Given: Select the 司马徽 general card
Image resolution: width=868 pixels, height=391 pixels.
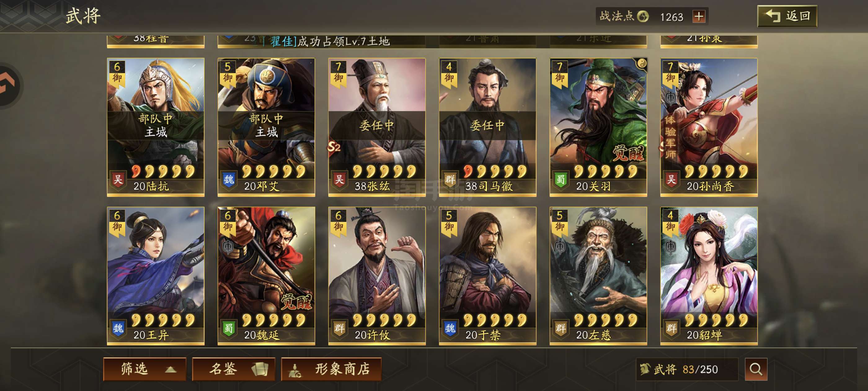Looking at the screenshot, I should [488, 127].
